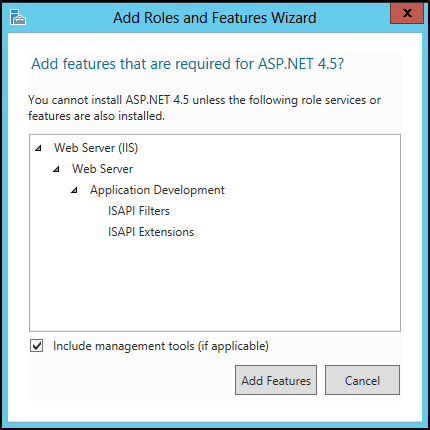Click blank dialog area beneath the buttons
Screen dimensions: 430x430
(215, 411)
